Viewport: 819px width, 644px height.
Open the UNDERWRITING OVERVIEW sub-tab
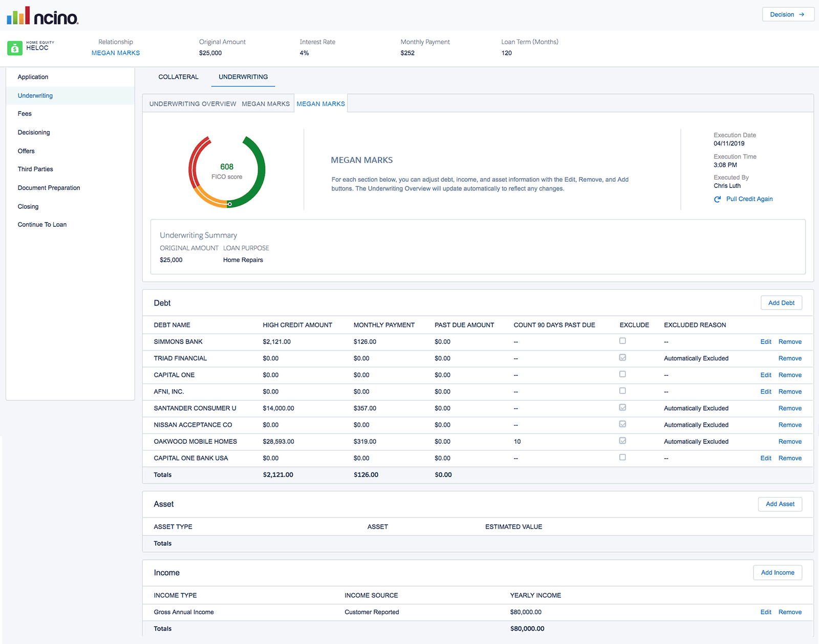point(192,104)
